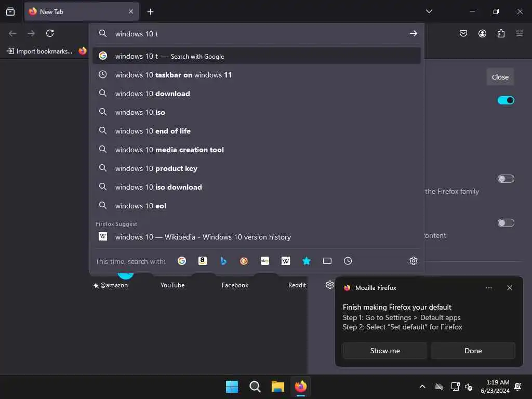Search this time with Wikipedia icon
Screen dimensions: 532x399
[286, 261]
